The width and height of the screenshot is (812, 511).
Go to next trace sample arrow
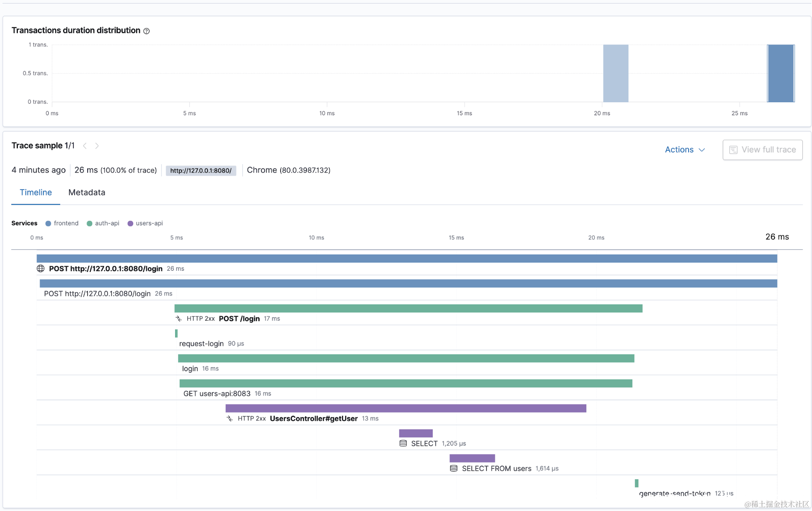point(97,146)
